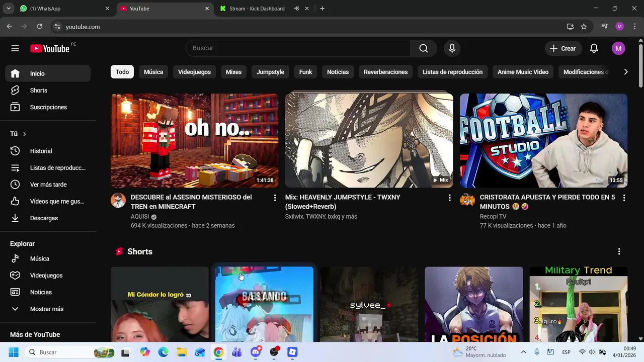The width and height of the screenshot is (644, 362).
Task: Open Suscripciones in the sidebar
Action: pyautogui.click(x=48, y=107)
